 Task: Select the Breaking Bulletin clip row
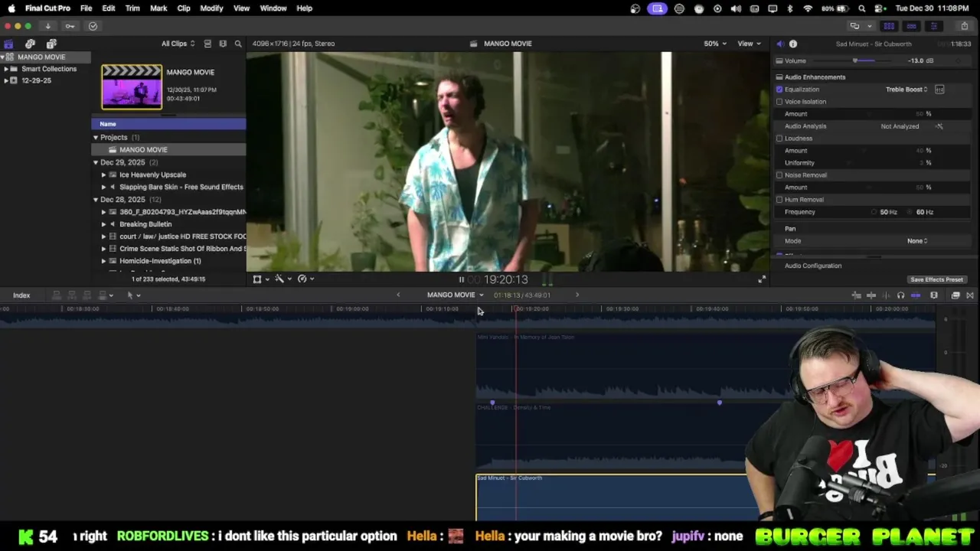(x=168, y=224)
